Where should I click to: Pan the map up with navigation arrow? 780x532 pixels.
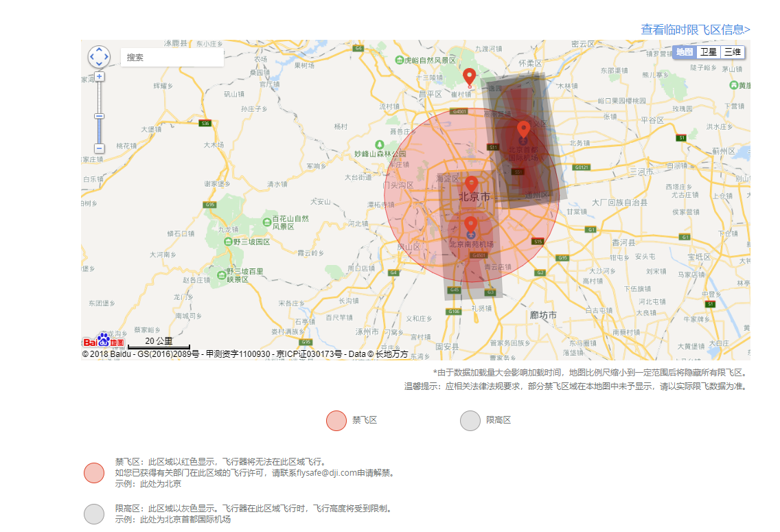(100, 50)
